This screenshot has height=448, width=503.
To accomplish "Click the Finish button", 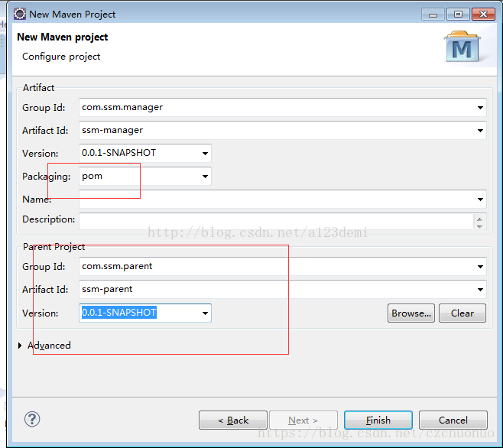I will [378, 420].
